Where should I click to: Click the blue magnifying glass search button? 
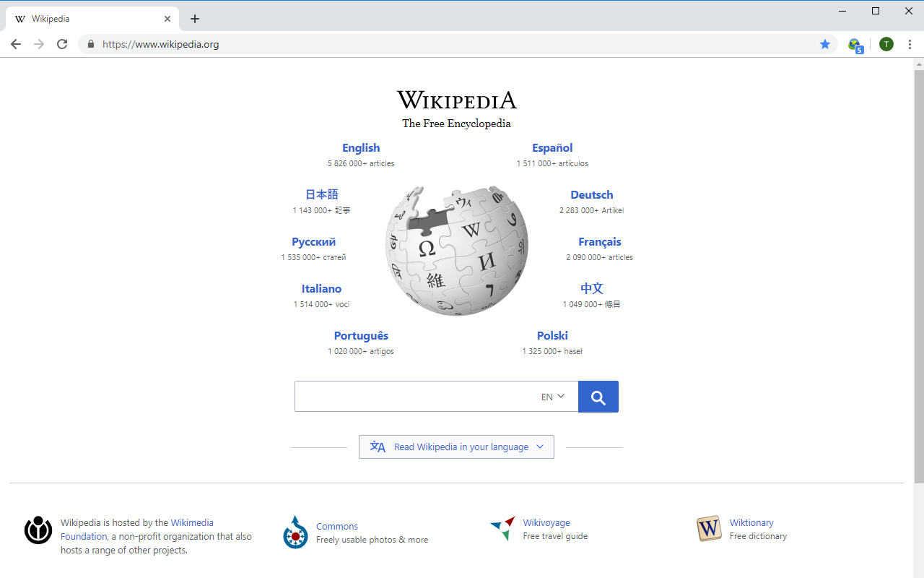pos(598,397)
